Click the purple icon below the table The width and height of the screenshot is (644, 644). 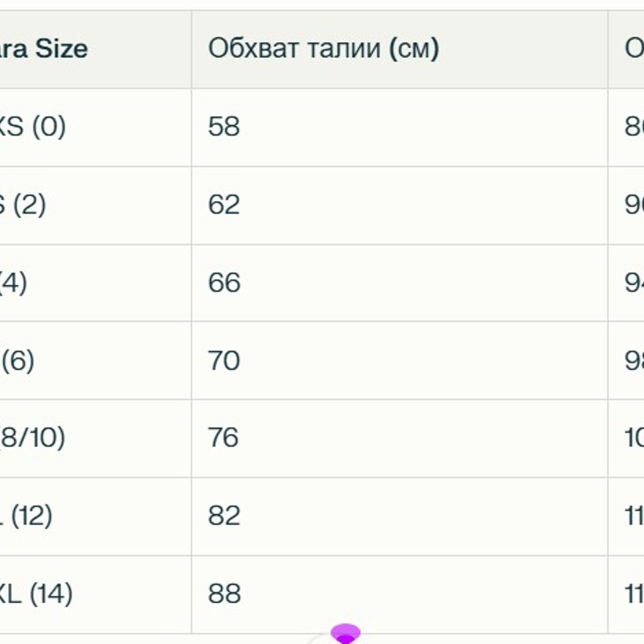point(345,634)
